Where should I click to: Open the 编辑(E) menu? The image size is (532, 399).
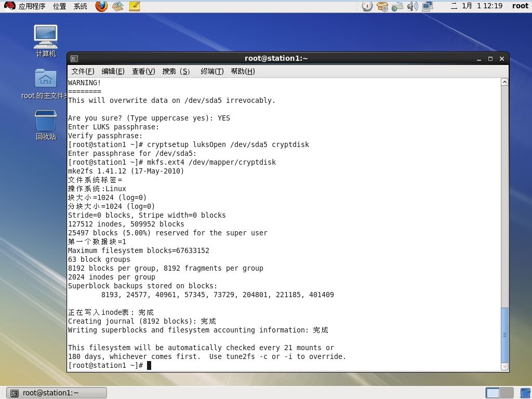tap(113, 71)
